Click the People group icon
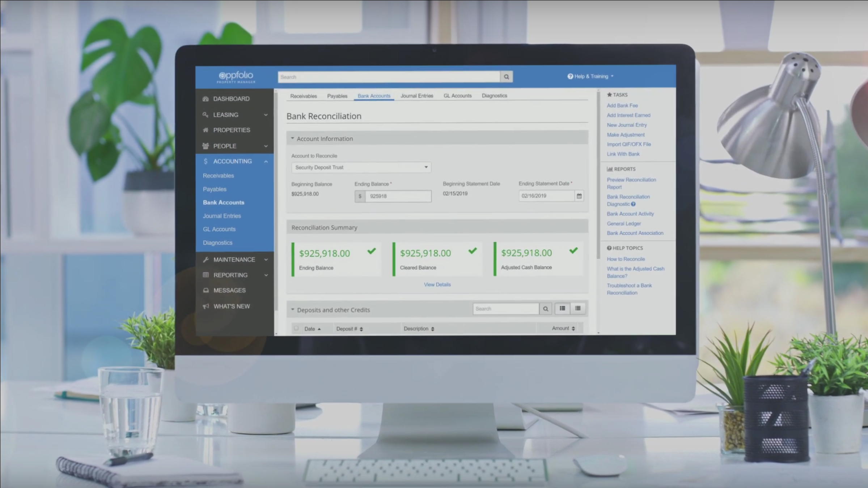Screen dimensions: 868x488 coord(206,146)
